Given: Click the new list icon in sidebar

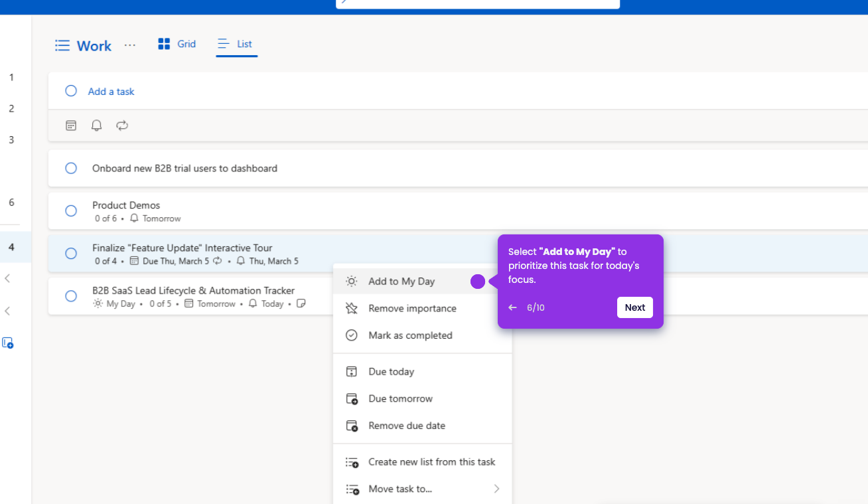Looking at the screenshot, I should 8,343.
